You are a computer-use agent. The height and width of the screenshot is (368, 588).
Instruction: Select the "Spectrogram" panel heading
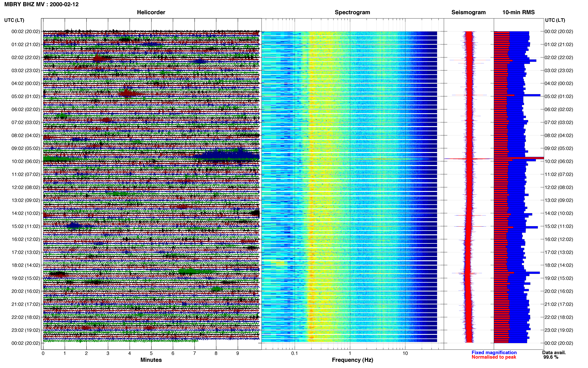pos(352,12)
